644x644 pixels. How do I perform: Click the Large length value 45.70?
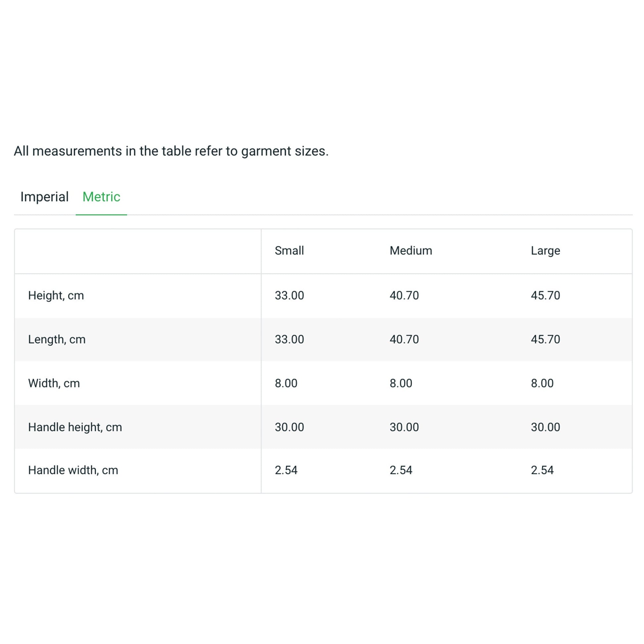pos(545,339)
